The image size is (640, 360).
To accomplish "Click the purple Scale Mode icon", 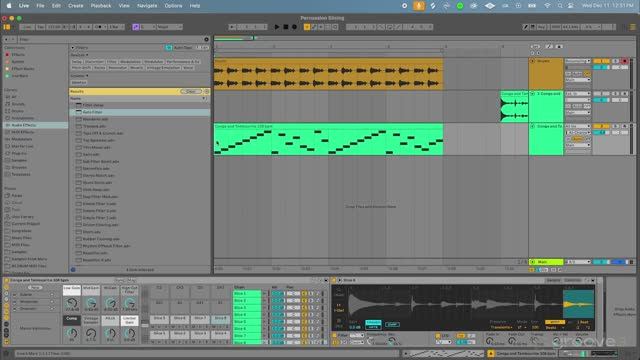I will coord(136,27).
